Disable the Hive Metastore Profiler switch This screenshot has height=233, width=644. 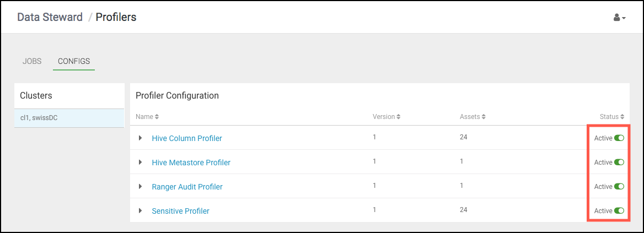[619, 162]
